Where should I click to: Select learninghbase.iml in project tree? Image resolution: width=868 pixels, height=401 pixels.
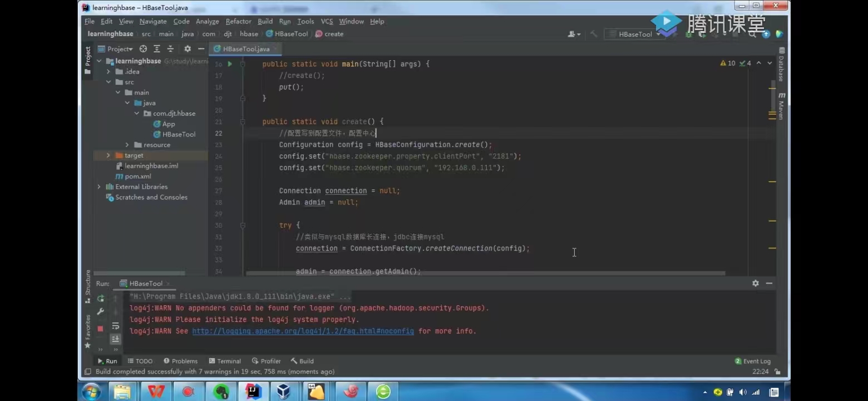(146, 166)
